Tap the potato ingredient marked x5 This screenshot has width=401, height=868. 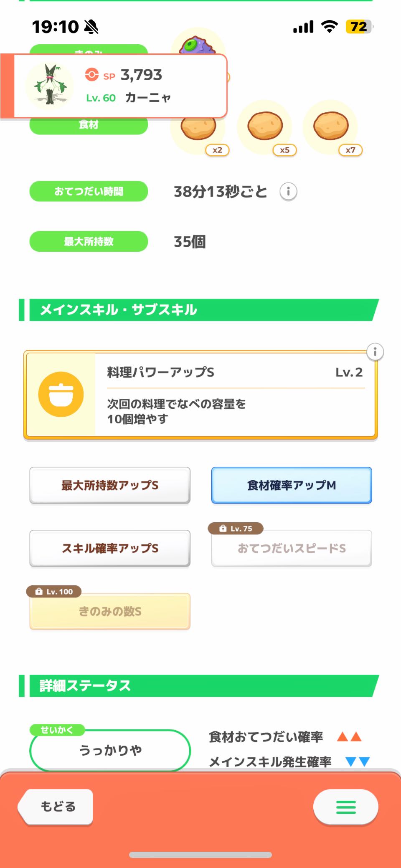tap(265, 127)
